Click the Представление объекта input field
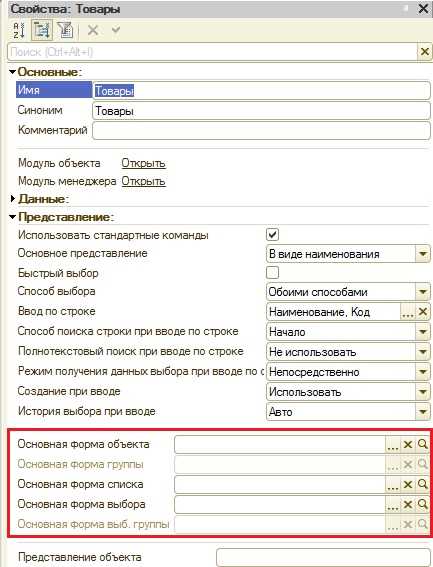Image resolution: width=433 pixels, height=567 pixels. pos(323,558)
